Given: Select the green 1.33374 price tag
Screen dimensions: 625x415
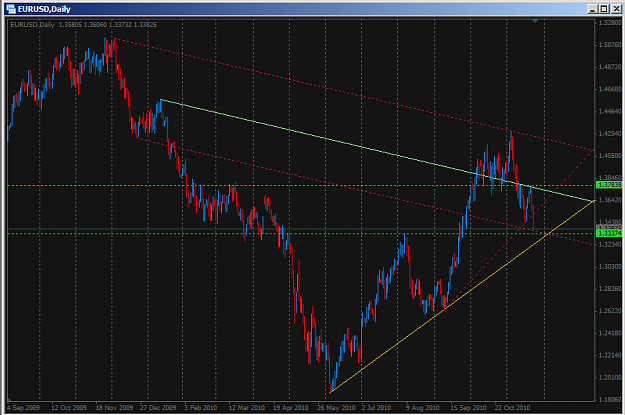Looking at the screenshot, I should coord(609,233).
